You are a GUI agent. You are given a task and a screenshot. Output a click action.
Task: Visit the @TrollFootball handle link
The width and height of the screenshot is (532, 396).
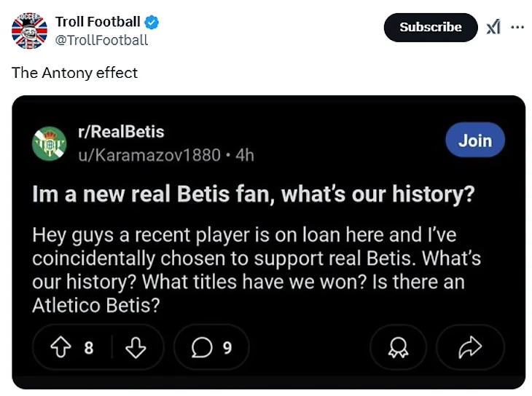tap(101, 40)
